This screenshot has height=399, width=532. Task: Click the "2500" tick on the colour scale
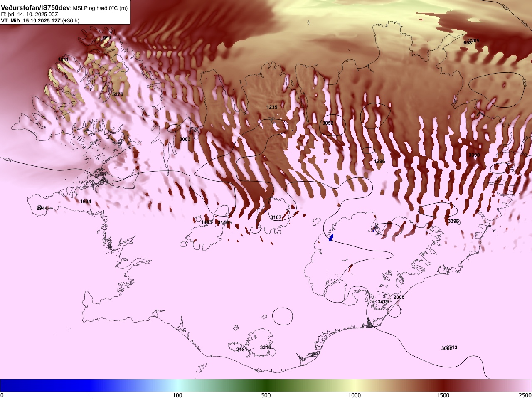(x=526, y=395)
